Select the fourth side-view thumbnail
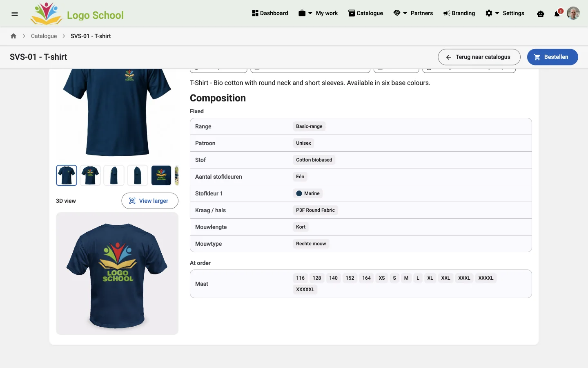This screenshot has width=588, height=368. click(x=138, y=175)
